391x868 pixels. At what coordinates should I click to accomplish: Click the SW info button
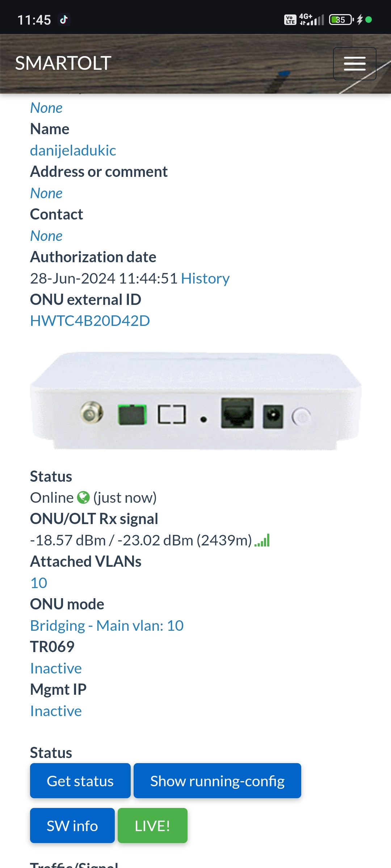pyautogui.click(x=72, y=826)
